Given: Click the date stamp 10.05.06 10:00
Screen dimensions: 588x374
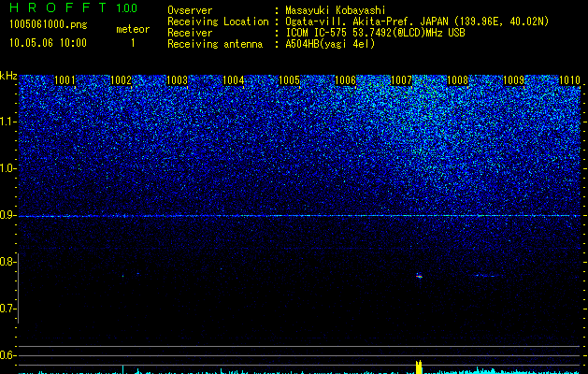Looking at the screenshot, I should [x=48, y=43].
